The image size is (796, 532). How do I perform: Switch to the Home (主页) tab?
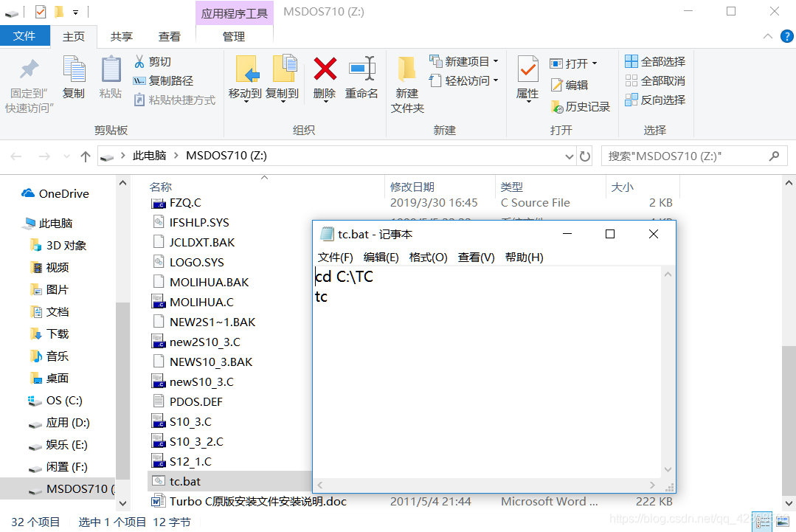(x=74, y=37)
